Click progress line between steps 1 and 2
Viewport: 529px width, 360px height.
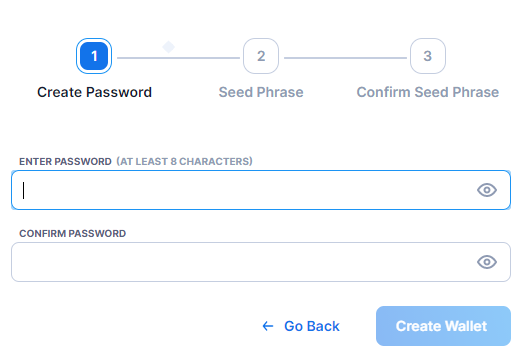click(x=178, y=58)
